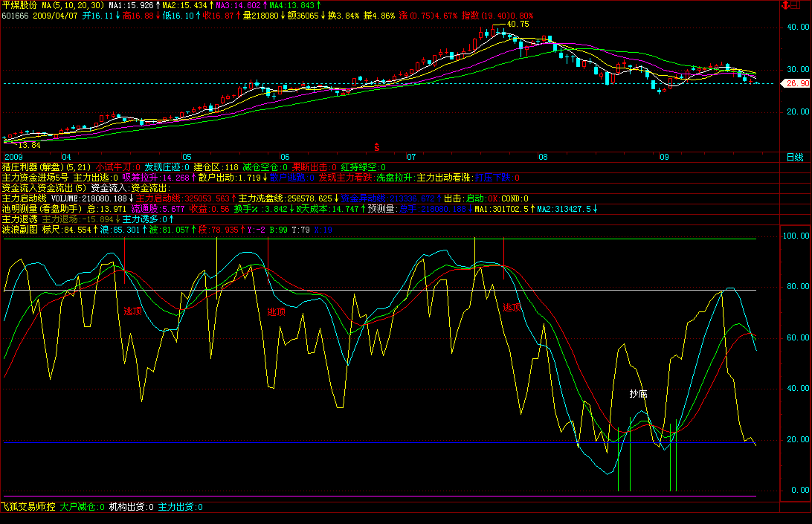Image resolution: width=812 pixels, height=524 pixels.
Task: Click the 建仓区:118 value
Action: [x=216, y=167]
